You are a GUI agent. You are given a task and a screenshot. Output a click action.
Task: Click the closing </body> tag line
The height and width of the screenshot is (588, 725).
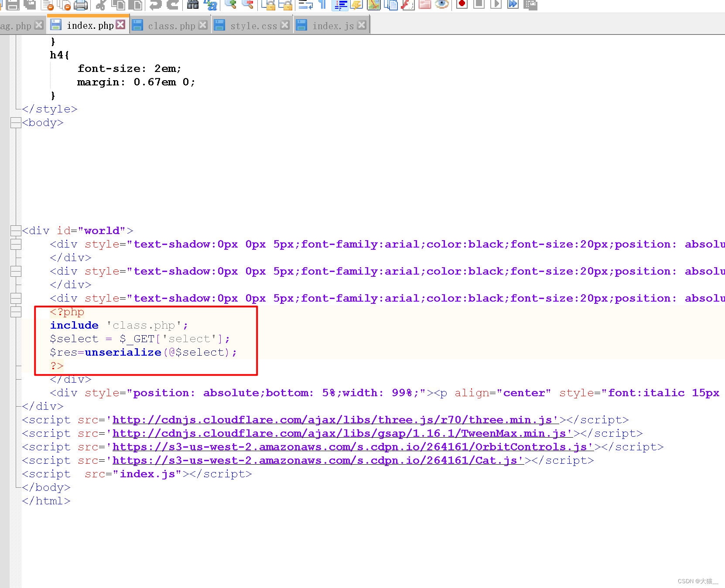[46, 487]
